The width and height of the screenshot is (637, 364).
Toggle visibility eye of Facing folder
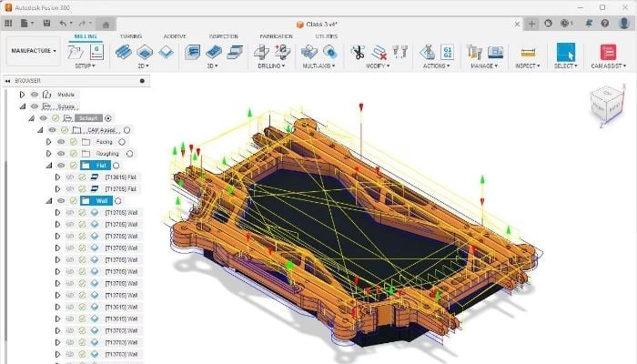[x=61, y=142]
